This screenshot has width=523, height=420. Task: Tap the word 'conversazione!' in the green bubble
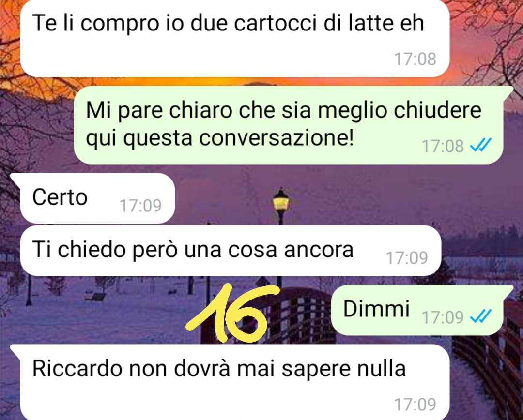click(276, 138)
